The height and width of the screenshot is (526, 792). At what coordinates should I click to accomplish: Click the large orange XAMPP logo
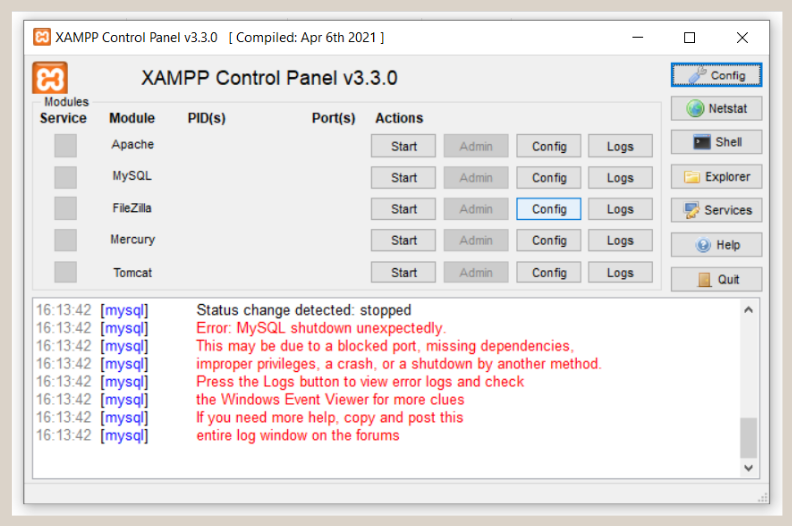[x=50, y=78]
